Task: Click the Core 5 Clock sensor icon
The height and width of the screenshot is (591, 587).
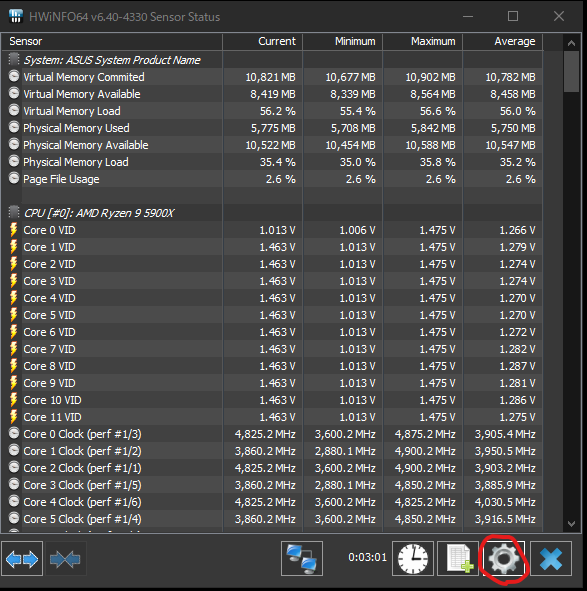Action: click(x=14, y=518)
